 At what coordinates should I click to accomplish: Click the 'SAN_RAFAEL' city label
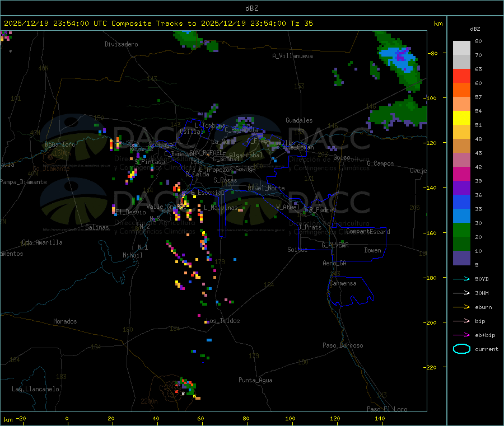pos(206,152)
